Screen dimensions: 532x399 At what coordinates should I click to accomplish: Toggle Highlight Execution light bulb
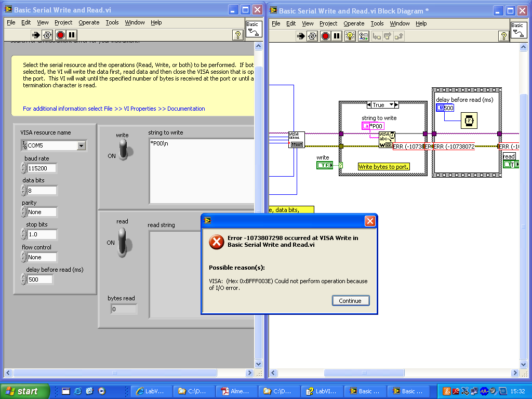click(x=350, y=36)
